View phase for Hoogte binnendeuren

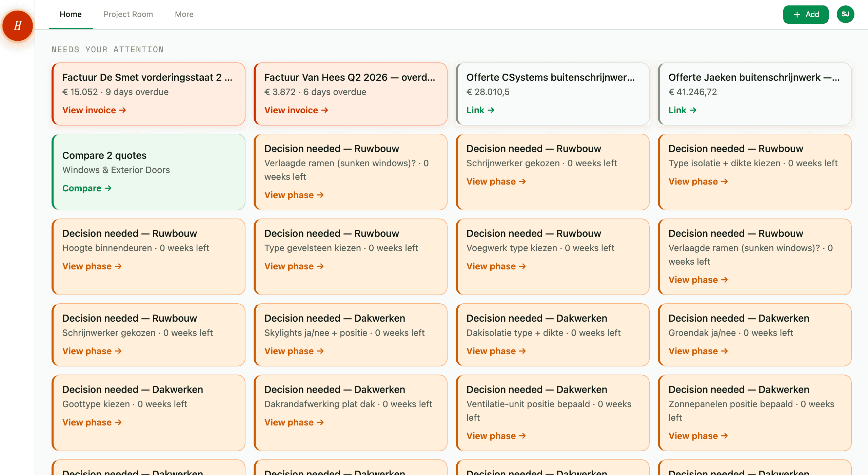(x=92, y=266)
